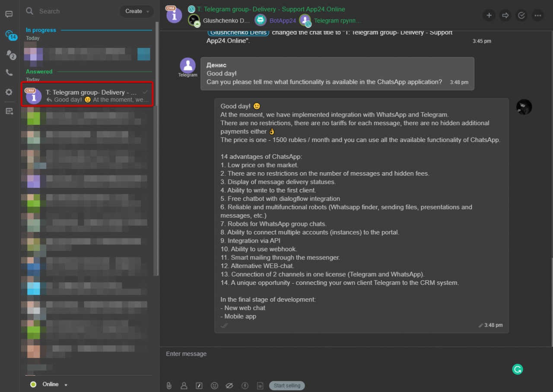Screen dimensions: 553x392
Task: Click the plus icon in chat header
Action: pos(489,16)
